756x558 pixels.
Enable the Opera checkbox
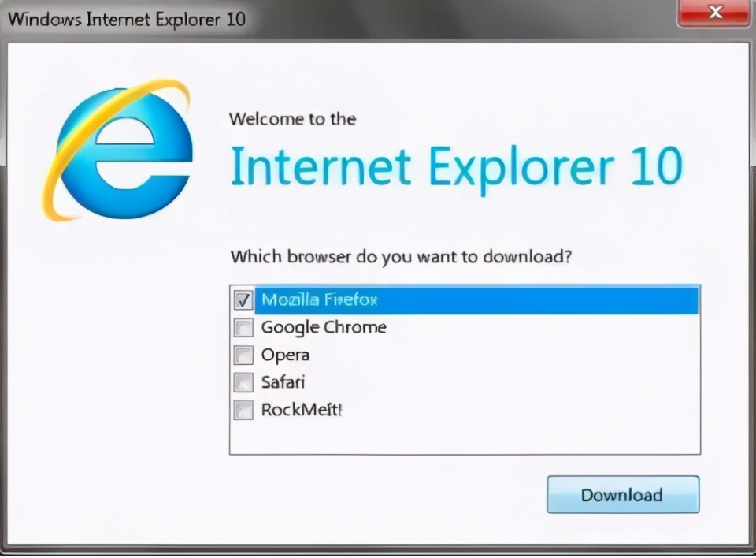tap(243, 355)
